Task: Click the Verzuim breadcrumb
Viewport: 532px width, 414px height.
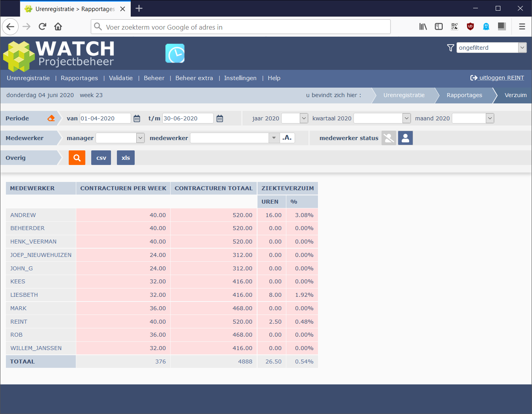Action: tap(516, 95)
